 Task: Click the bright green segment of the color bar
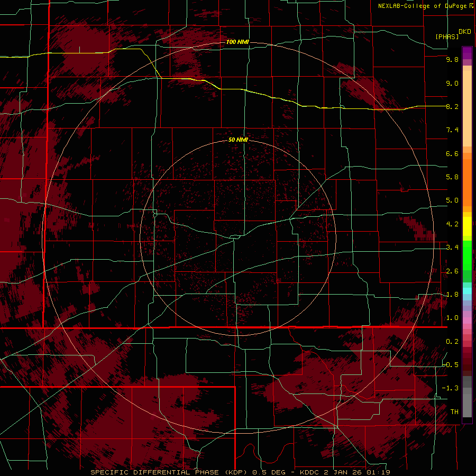[467, 255]
